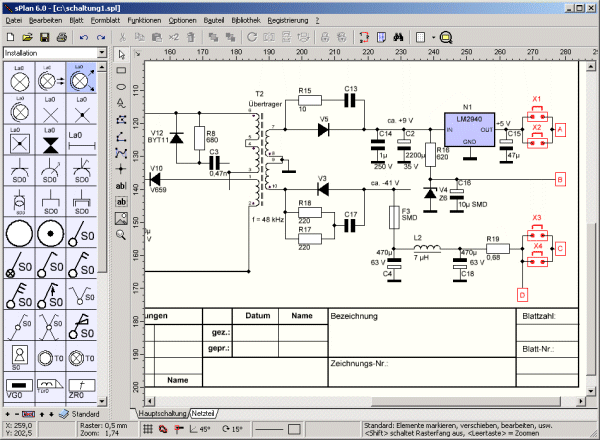This screenshot has height=440, width=600.
Task: Print the schematic using the printer icon
Action: tap(62, 37)
